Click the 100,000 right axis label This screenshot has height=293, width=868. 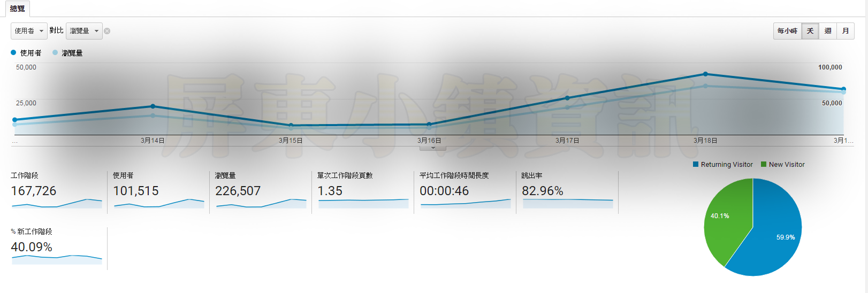[830, 67]
